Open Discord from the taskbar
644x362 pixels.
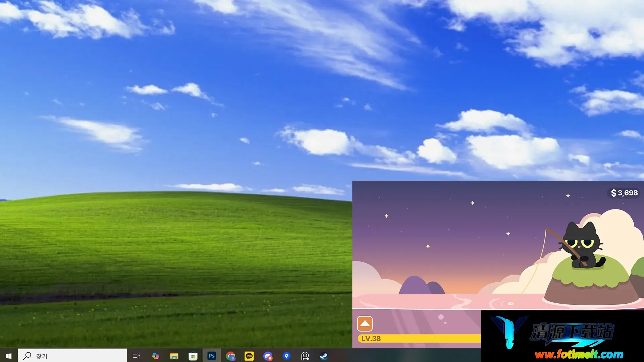[x=268, y=356]
